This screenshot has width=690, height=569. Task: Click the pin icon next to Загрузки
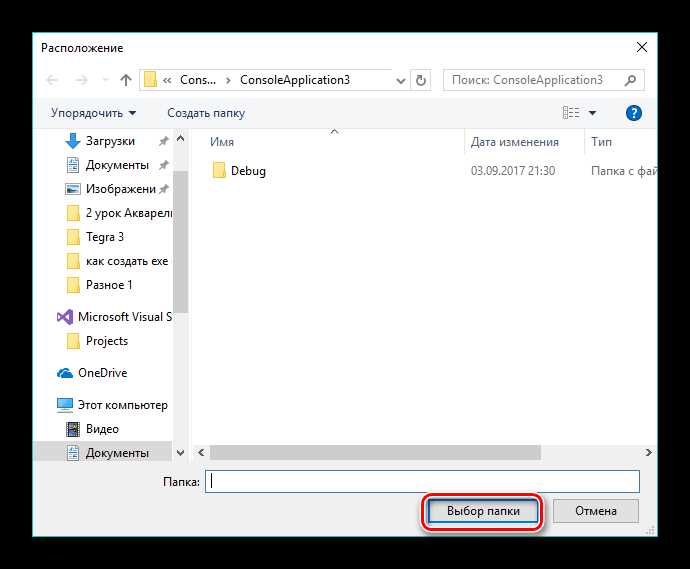(164, 141)
